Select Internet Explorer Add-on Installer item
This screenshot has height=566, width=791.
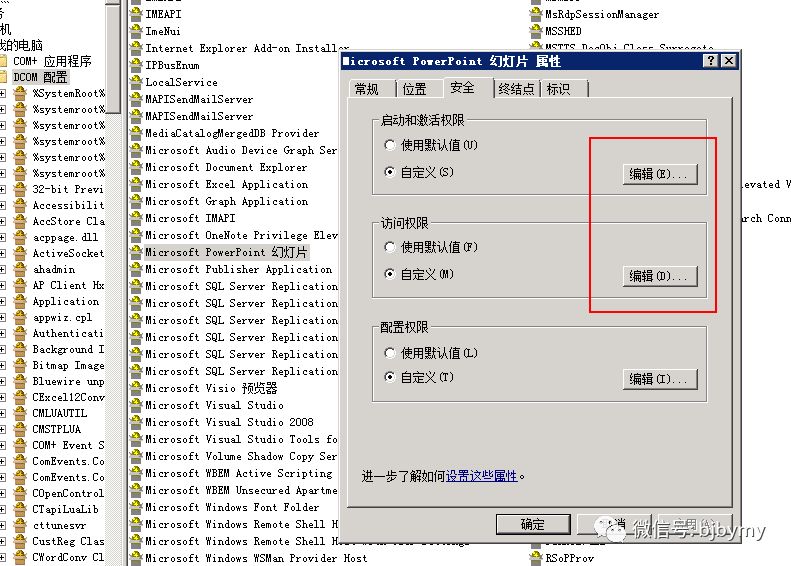[x=247, y=48]
